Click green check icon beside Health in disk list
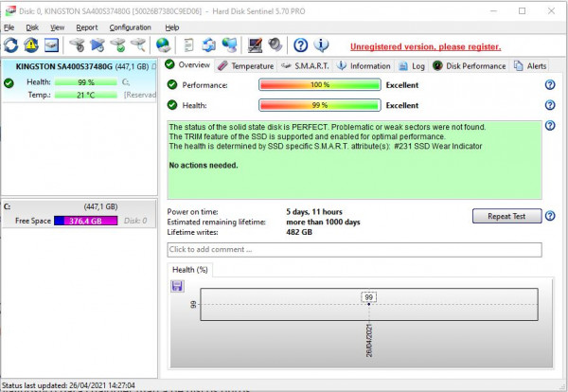 [9, 83]
